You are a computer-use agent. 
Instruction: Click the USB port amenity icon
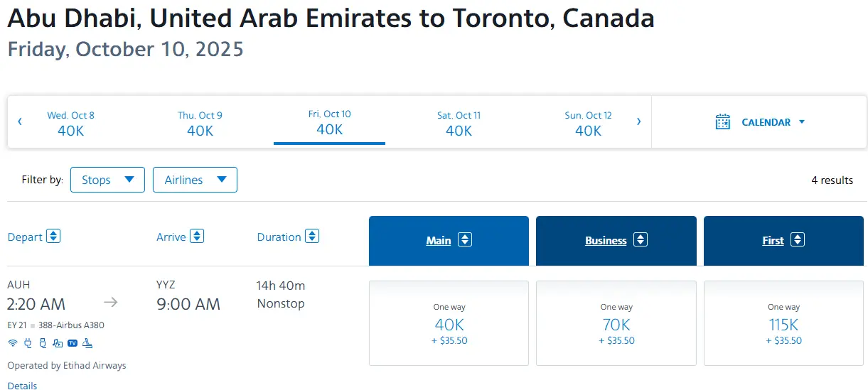click(43, 343)
